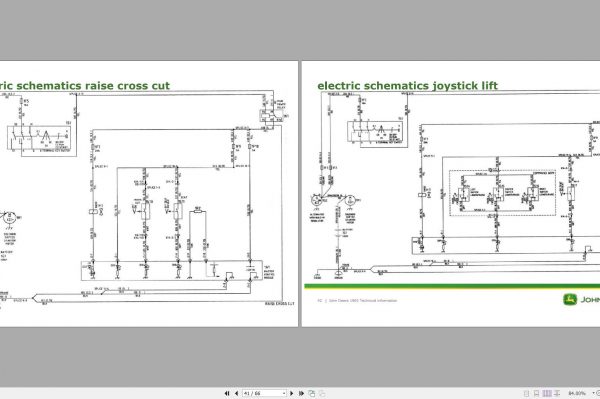Select continuous facing view mode
600x399 pixels.
pos(557,393)
